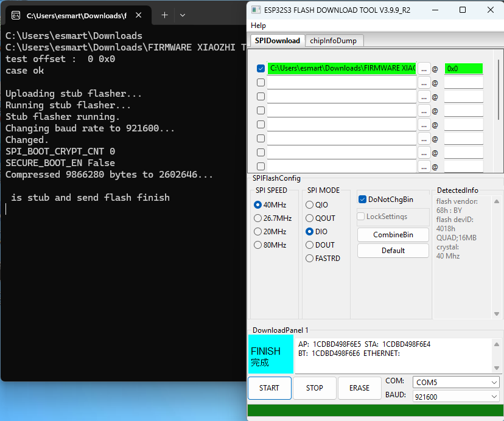The height and width of the screenshot is (421, 504).
Task: Click the 0x0 address field
Action: (x=463, y=69)
